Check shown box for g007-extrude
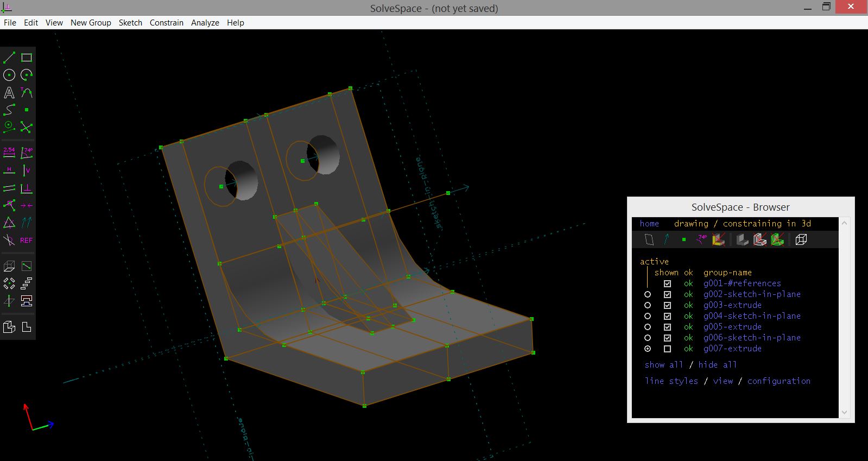Screen dimensions: 868x461 click(x=667, y=349)
